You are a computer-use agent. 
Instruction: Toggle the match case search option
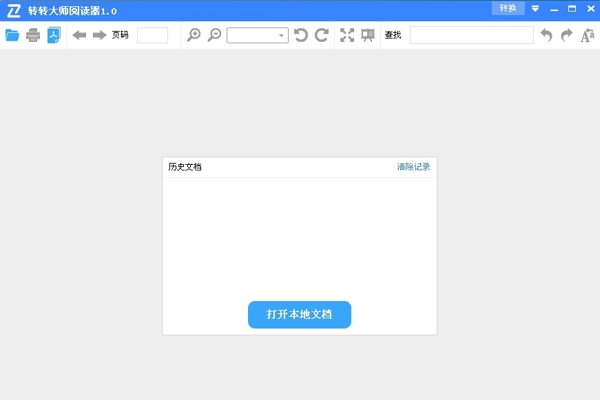588,35
